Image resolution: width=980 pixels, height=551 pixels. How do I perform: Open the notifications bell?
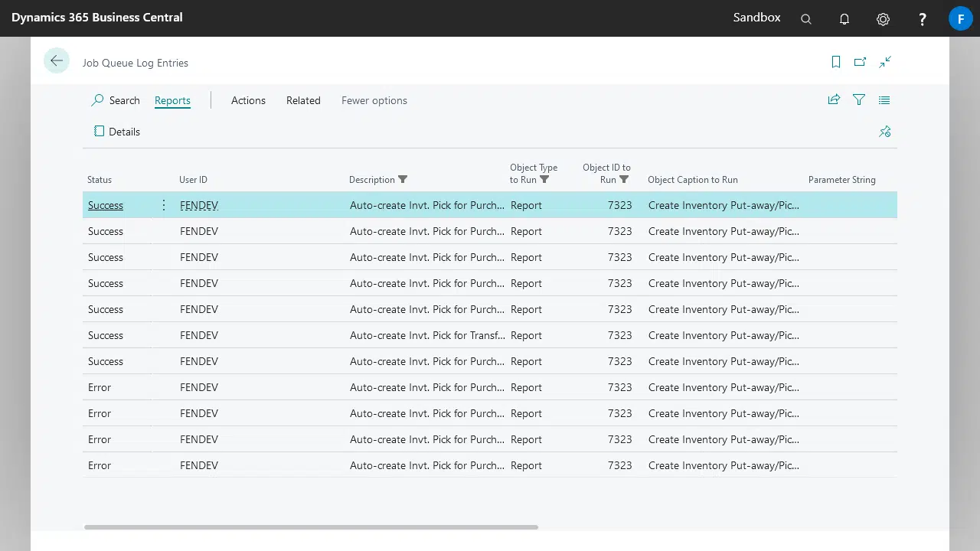[844, 19]
